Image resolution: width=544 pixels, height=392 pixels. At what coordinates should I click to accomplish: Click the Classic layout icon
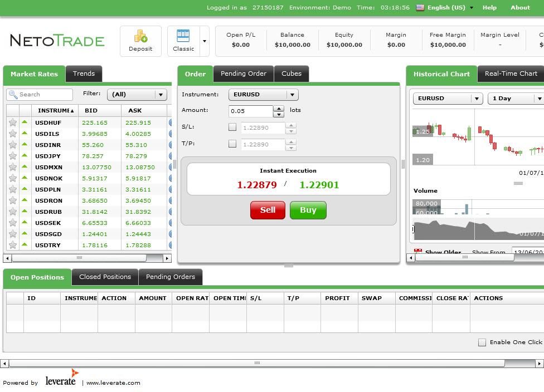pos(183,36)
